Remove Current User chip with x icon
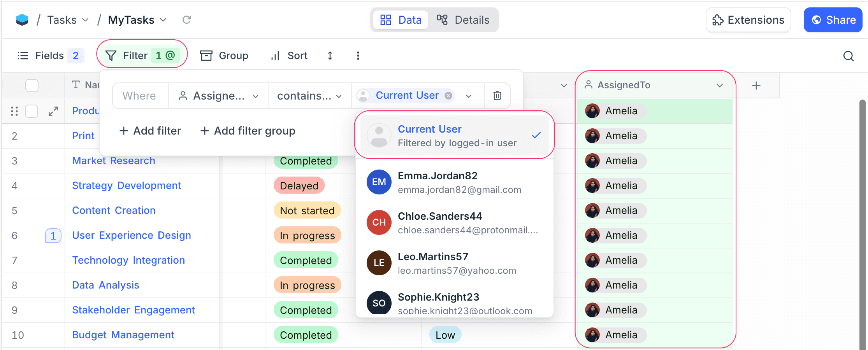 pyautogui.click(x=448, y=96)
